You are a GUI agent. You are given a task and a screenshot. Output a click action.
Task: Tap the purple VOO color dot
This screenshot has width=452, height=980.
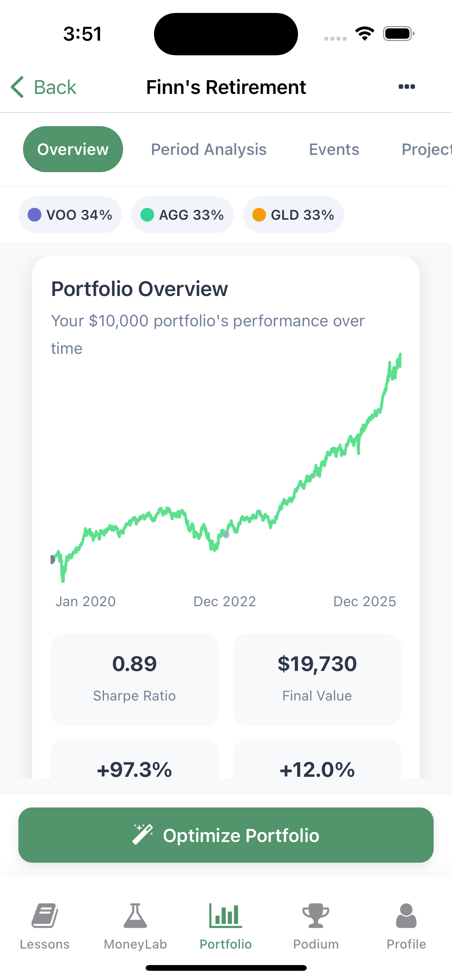pyautogui.click(x=35, y=215)
